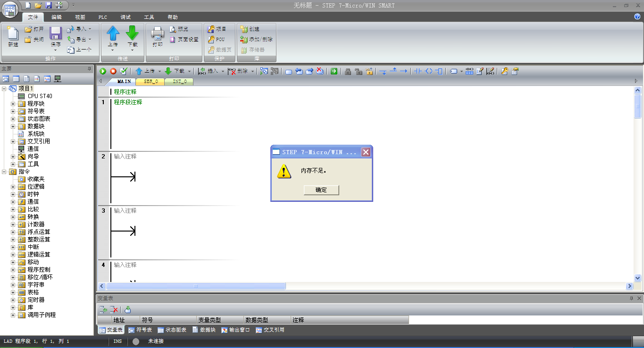Close the 内存不足 dialog with its X
Image resolution: width=644 pixels, height=348 pixels.
pos(366,152)
